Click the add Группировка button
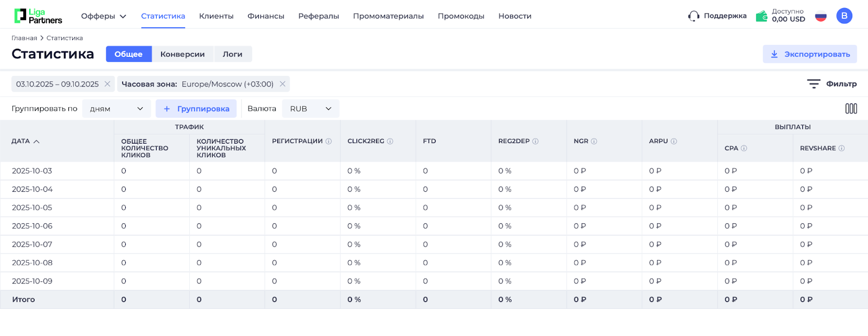 tap(196, 109)
